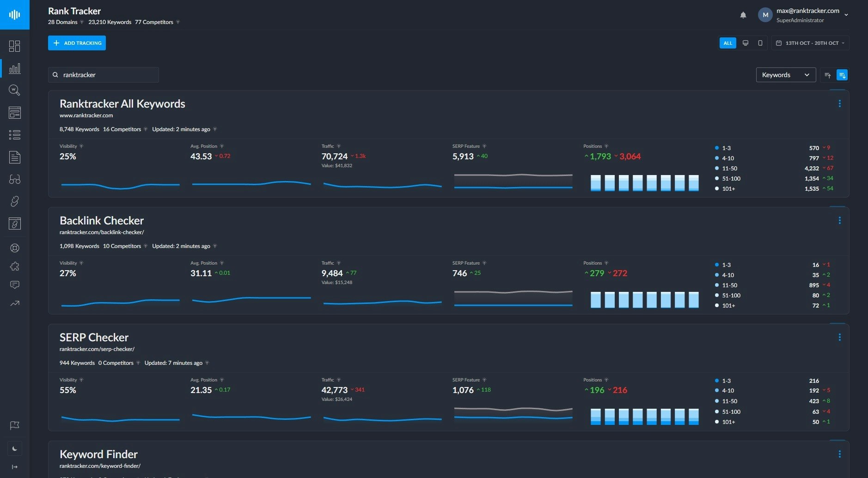Viewport: 868px width, 478px height.
Task: Toggle dark mode moon icon
Action: [x=15, y=448]
